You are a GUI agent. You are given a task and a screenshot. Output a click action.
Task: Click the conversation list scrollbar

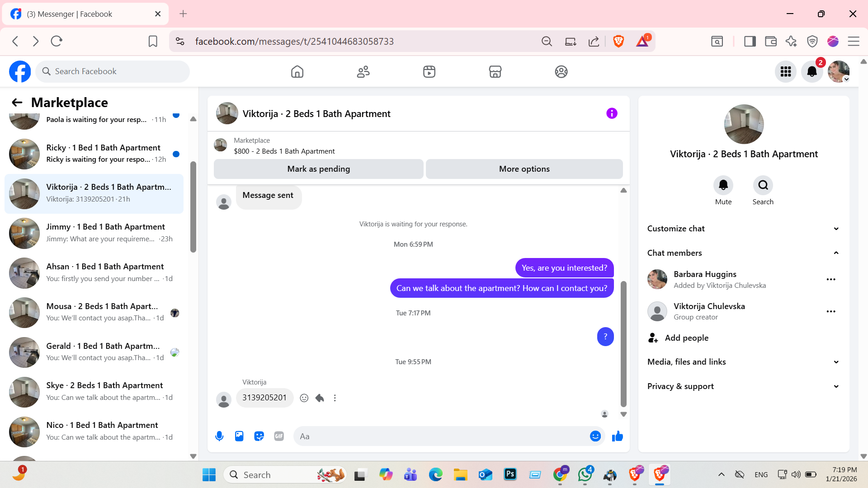(193, 207)
